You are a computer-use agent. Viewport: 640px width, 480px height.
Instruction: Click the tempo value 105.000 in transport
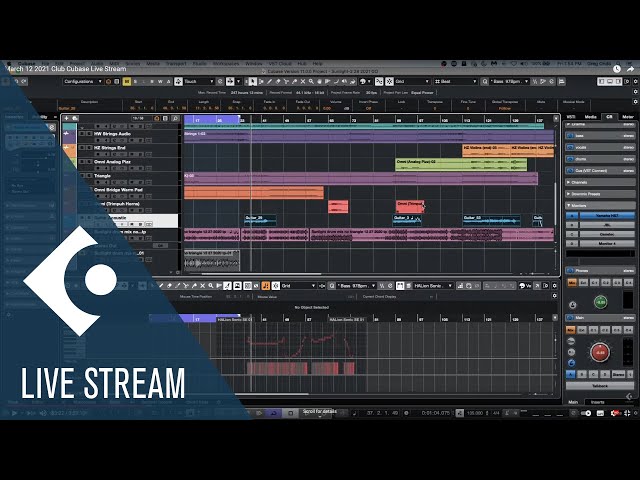[474, 413]
